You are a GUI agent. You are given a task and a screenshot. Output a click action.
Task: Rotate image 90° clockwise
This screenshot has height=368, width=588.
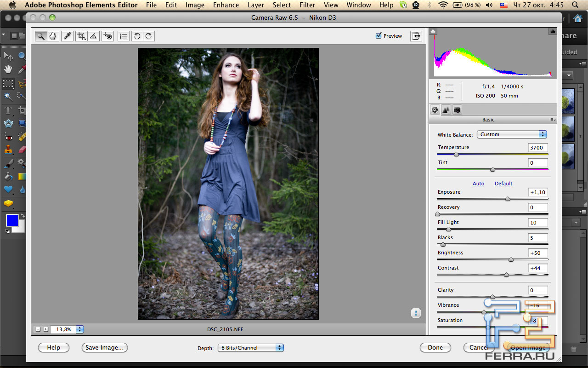(x=148, y=36)
